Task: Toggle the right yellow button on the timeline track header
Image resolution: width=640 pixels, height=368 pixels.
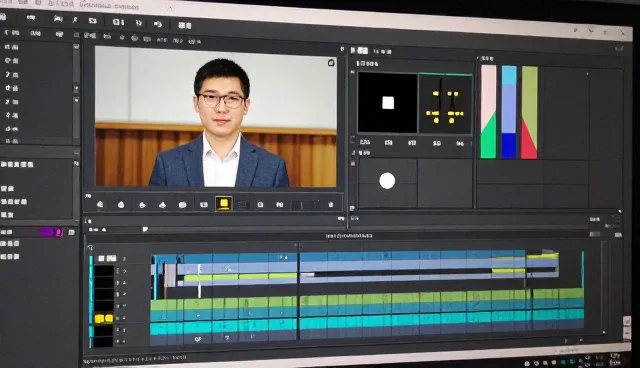Action: 109,318
